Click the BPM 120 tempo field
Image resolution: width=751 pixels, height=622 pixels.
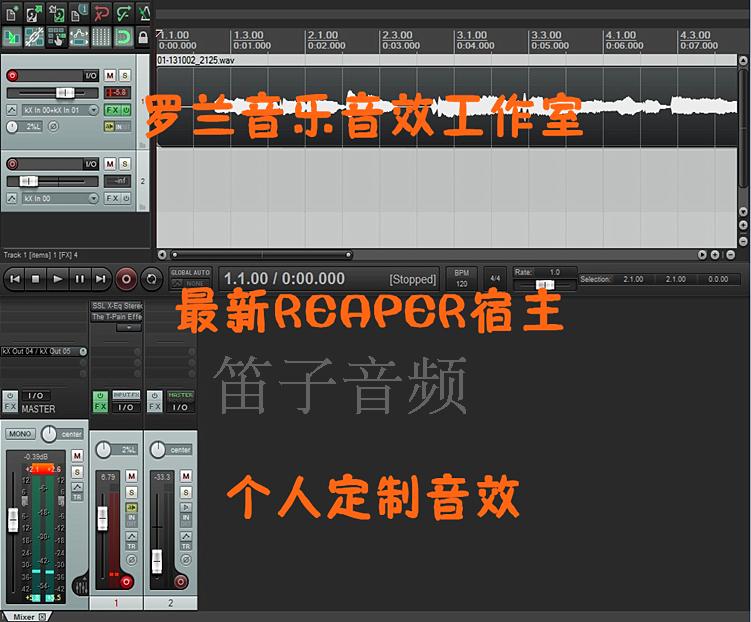coord(461,278)
